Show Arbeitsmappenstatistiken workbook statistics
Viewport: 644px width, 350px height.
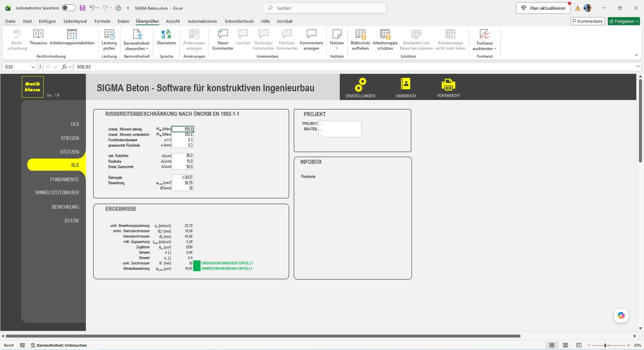(x=72, y=37)
